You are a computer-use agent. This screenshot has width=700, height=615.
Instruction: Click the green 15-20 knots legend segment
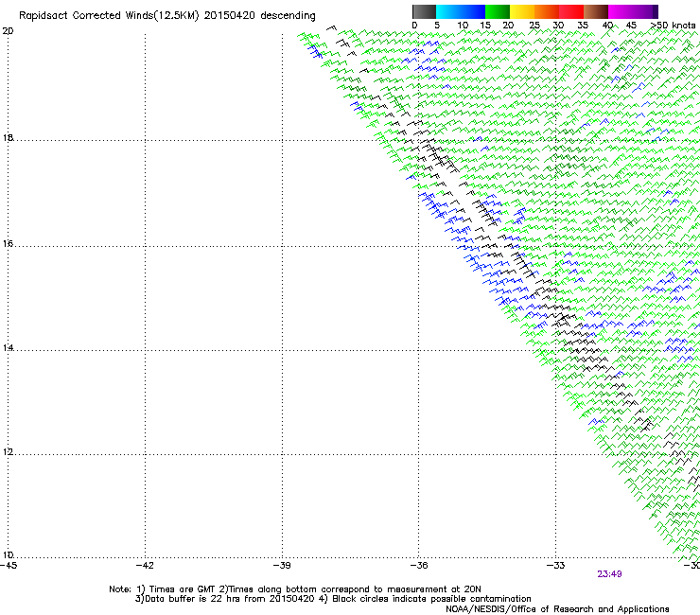coord(498,11)
